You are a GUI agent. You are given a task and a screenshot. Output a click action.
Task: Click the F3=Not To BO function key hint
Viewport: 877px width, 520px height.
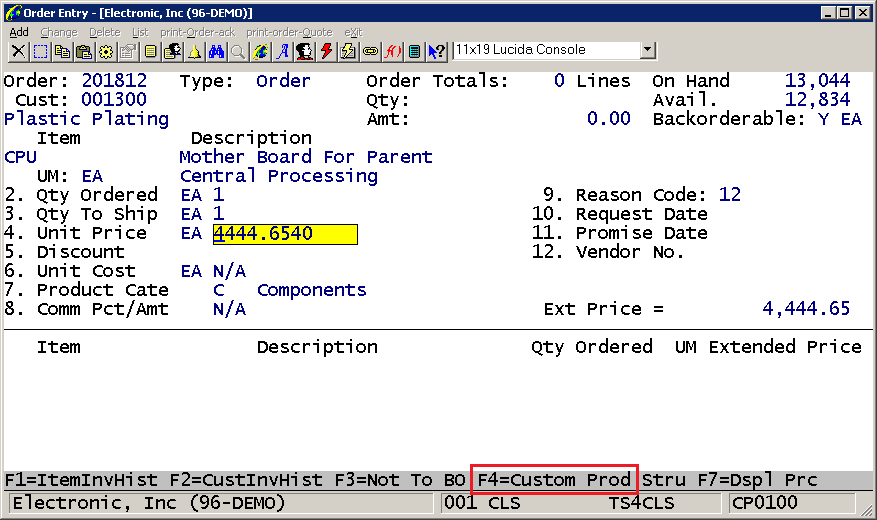point(400,480)
